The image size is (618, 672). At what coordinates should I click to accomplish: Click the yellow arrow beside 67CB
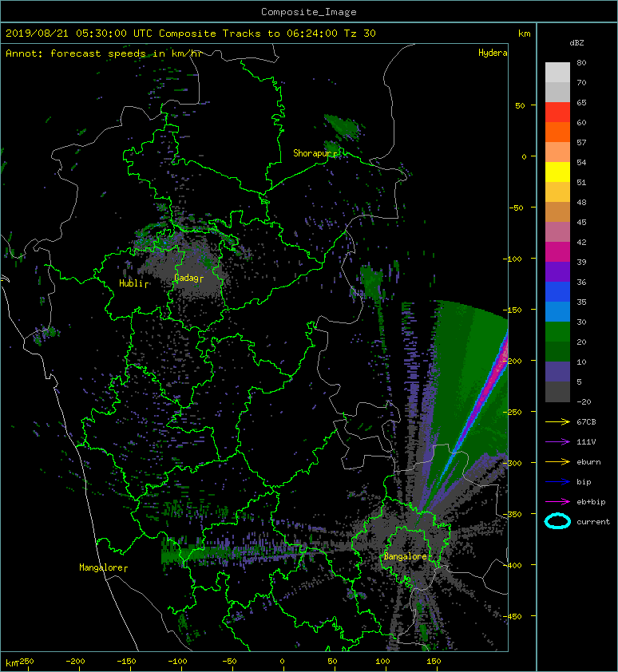pos(557,422)
